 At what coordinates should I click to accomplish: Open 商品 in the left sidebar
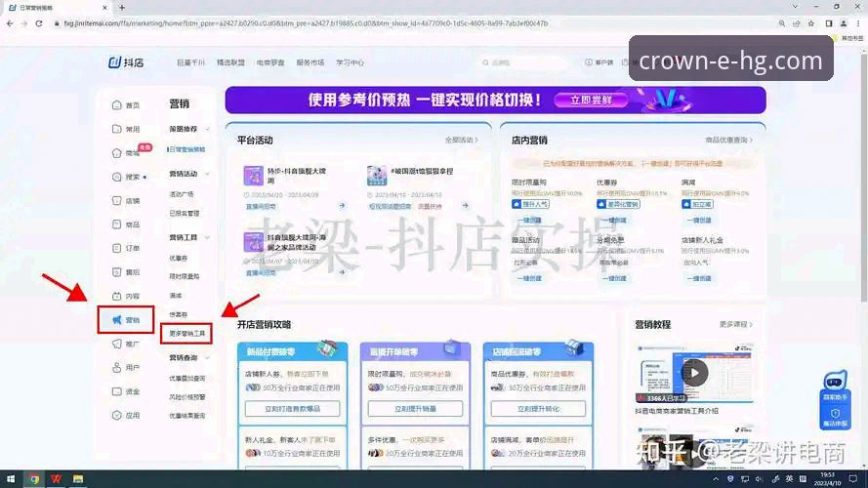click(x=126, y=224)
